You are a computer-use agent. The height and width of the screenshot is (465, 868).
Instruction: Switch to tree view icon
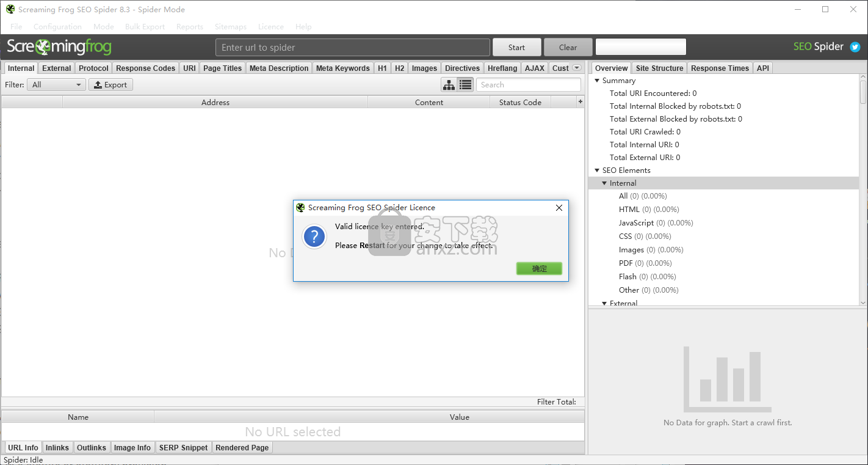(x=449, y=85)
